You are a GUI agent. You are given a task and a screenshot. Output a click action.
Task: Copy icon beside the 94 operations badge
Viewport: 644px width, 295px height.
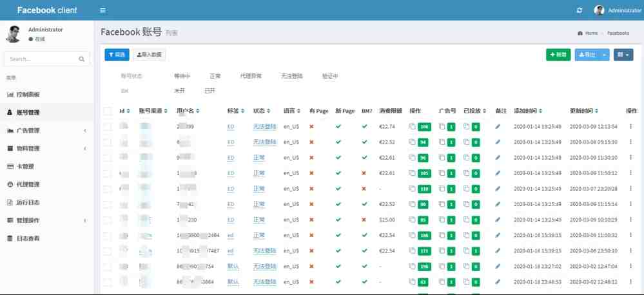[413, 142]
